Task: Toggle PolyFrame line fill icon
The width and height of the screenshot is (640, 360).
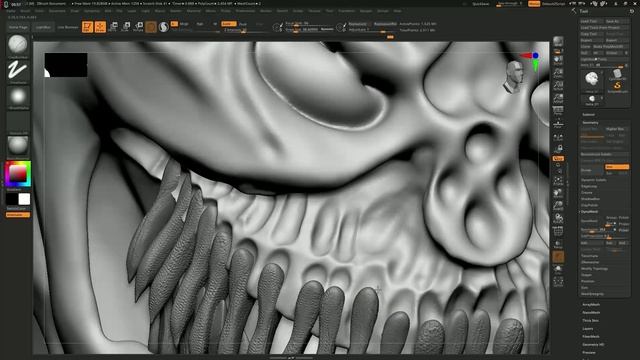Action: point(558,231)
